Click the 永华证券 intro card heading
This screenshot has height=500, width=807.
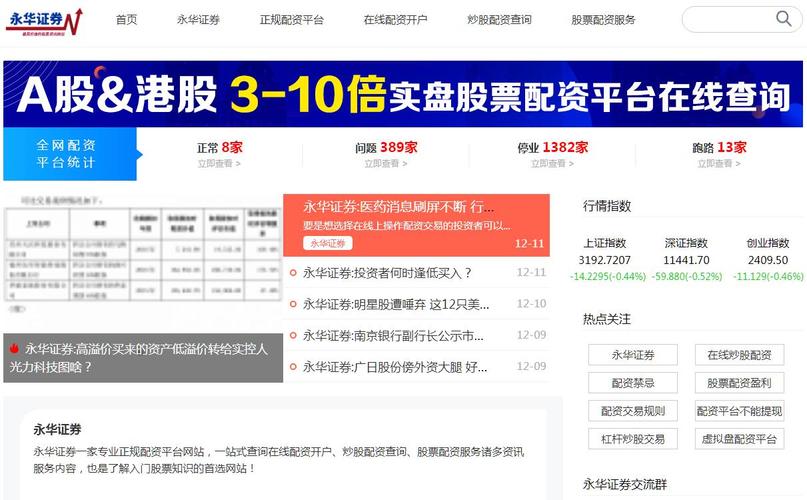[x=57, y=429]
